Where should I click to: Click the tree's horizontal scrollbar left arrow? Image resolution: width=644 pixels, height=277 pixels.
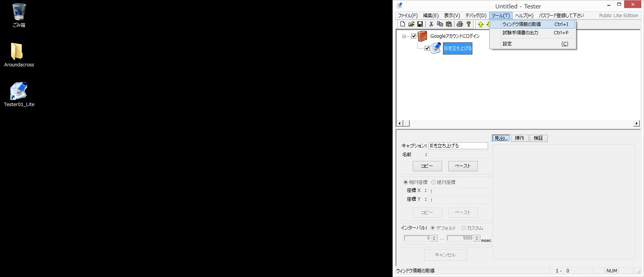(x=400, y=123)
